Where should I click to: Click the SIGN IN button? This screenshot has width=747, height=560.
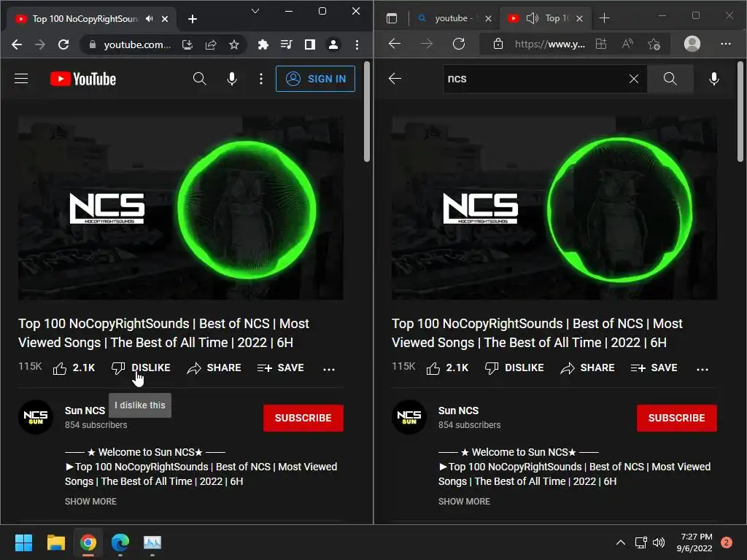tap(315, 79)
